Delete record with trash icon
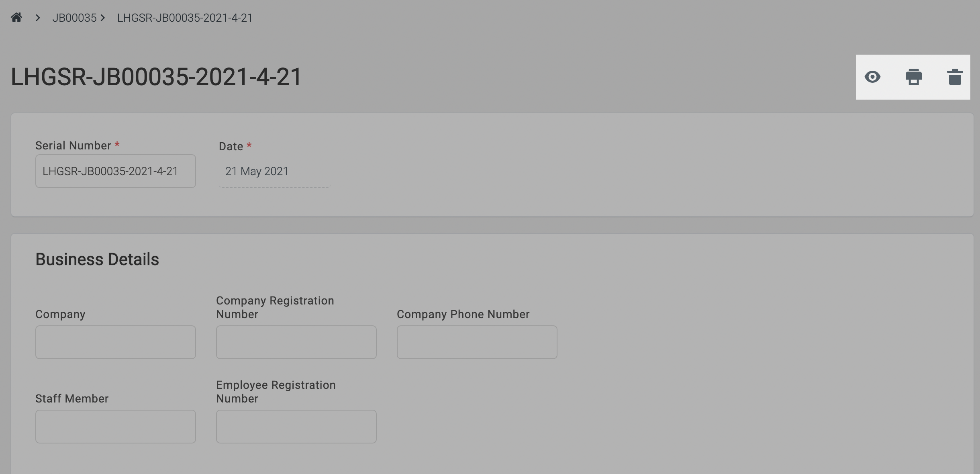Viewport: 980px width, 474px height. click(955, 77)
